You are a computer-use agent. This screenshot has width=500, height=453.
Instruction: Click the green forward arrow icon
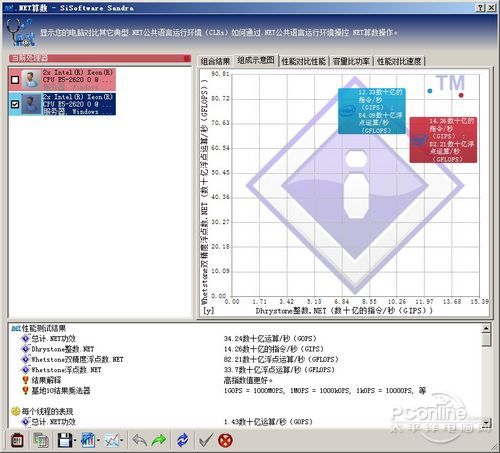pyautogui.click(x=159, y=440)
